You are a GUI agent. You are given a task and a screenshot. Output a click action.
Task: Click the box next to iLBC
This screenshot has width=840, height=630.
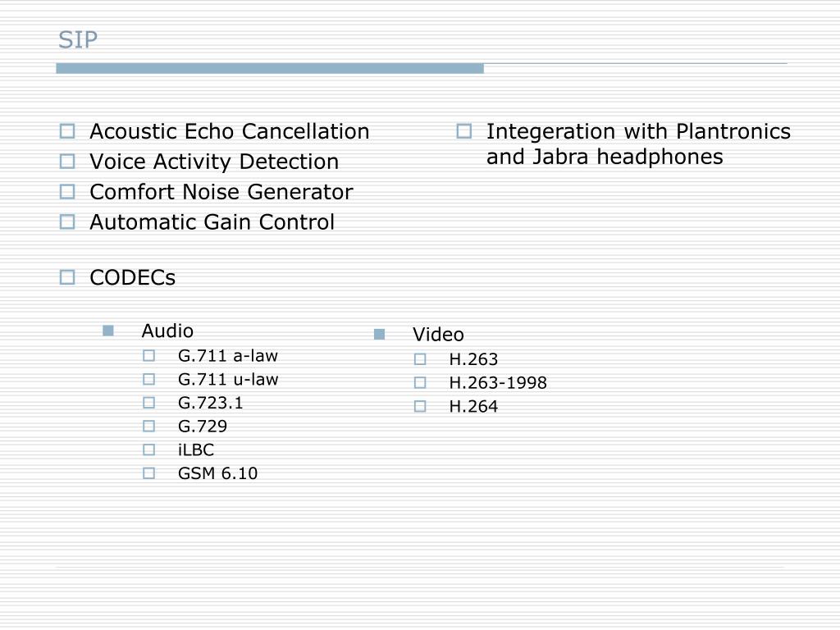point(149,450)
